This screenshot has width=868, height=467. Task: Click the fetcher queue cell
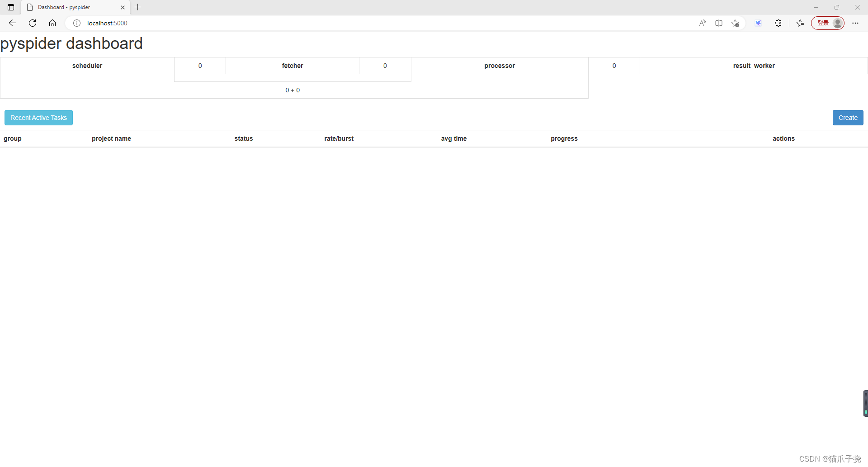pos(292,66)
